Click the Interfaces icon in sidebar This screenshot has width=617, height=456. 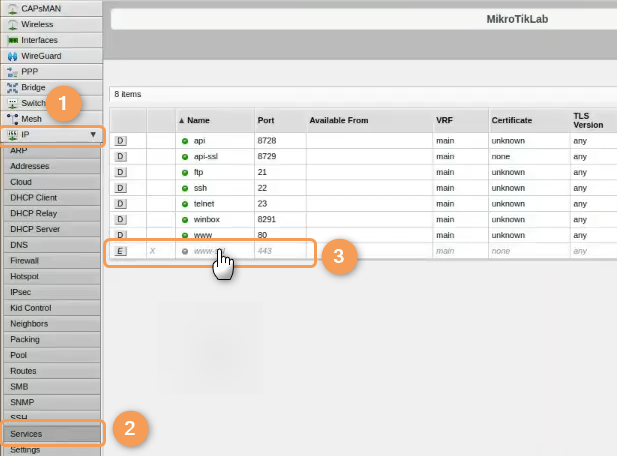tap(13, 40)
